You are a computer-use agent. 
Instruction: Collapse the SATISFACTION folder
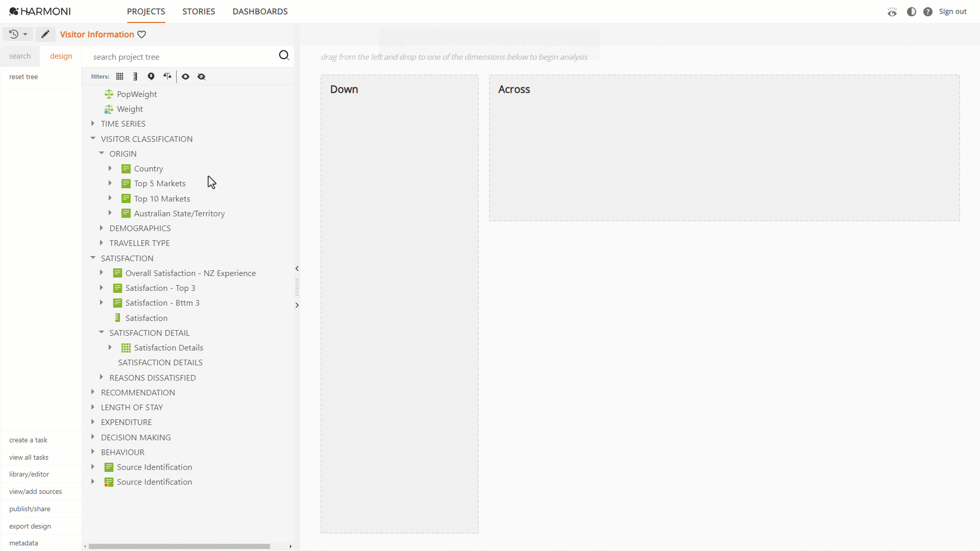pos(93,258)
